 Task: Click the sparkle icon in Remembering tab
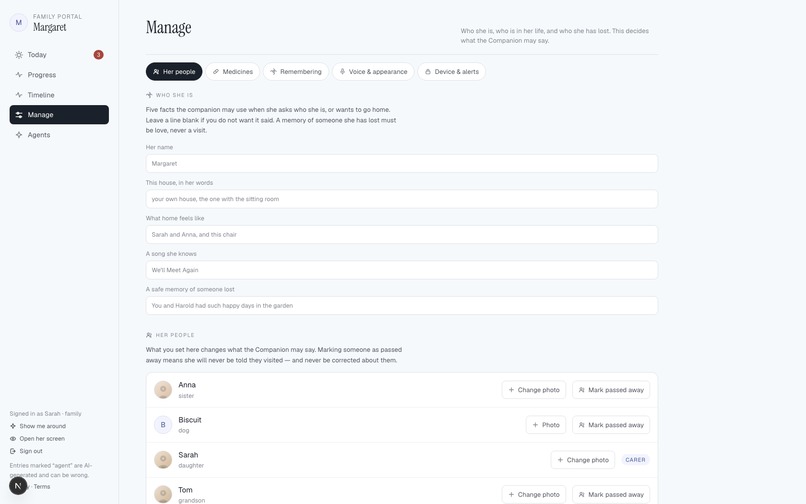(x=273, y=71)
